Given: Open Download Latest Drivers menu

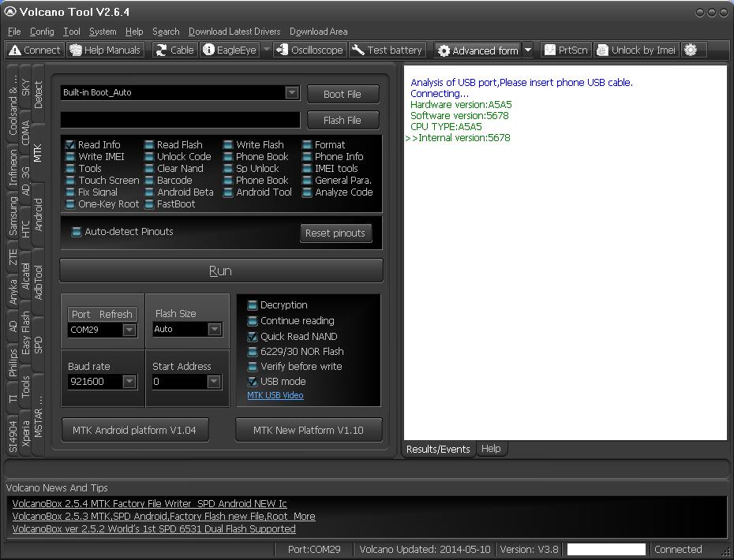Looking at the screenshot, I should [x=234, y=32].
